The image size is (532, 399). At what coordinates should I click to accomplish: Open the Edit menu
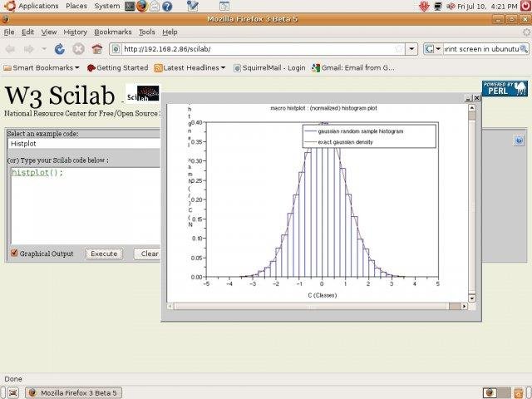pyautogui.click(x=27, y=32)
